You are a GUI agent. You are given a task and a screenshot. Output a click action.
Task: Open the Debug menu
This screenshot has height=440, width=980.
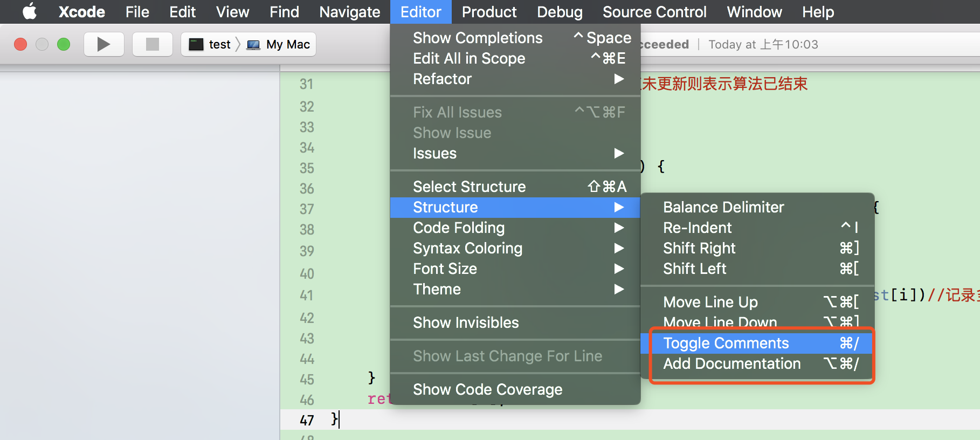coord(560,12)
